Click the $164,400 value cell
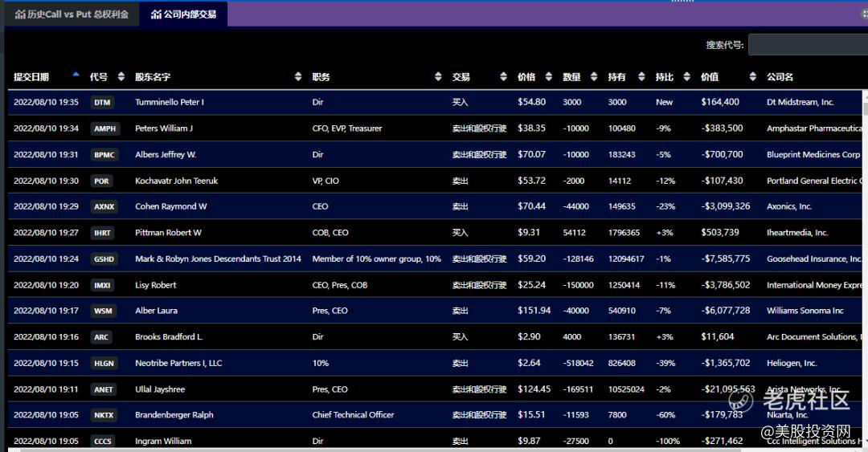The height and width of the screenshot is (452, 868). tap(719, 102)
